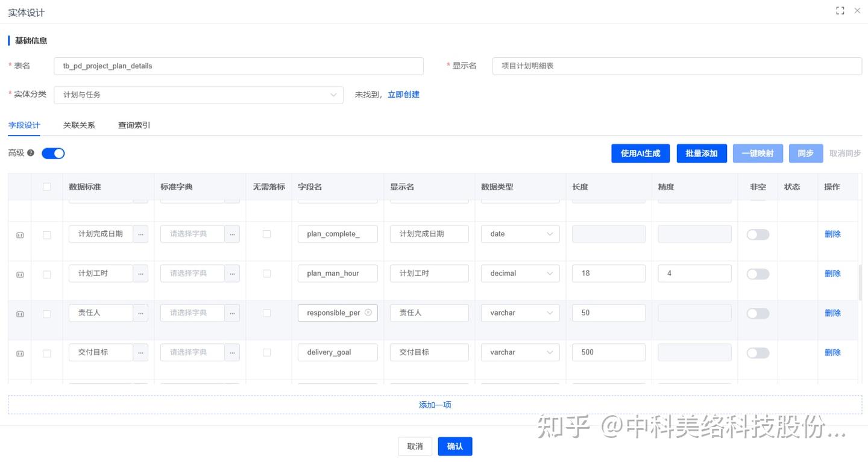The width and height of the screenshot is (868, 462).
Task: Open data type dropdown for 责任人 row
Action: [x=520, y=313]
